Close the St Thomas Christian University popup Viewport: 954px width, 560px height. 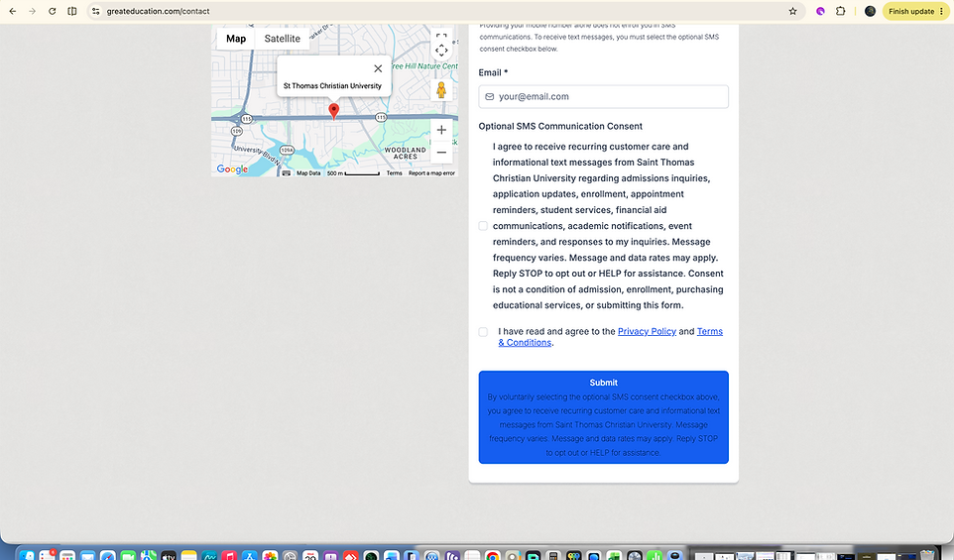coord(378,68)
